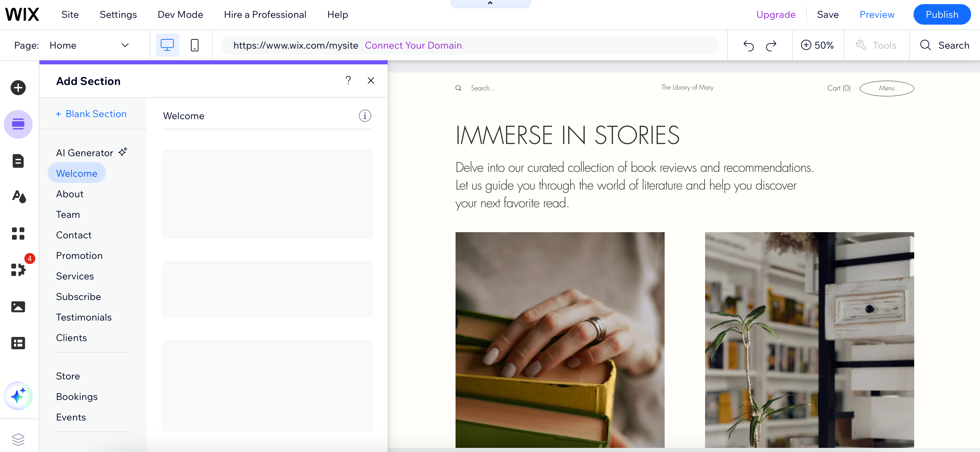
Task: Open the Add Apps grid icon
Action: click(x=18, y=234)
